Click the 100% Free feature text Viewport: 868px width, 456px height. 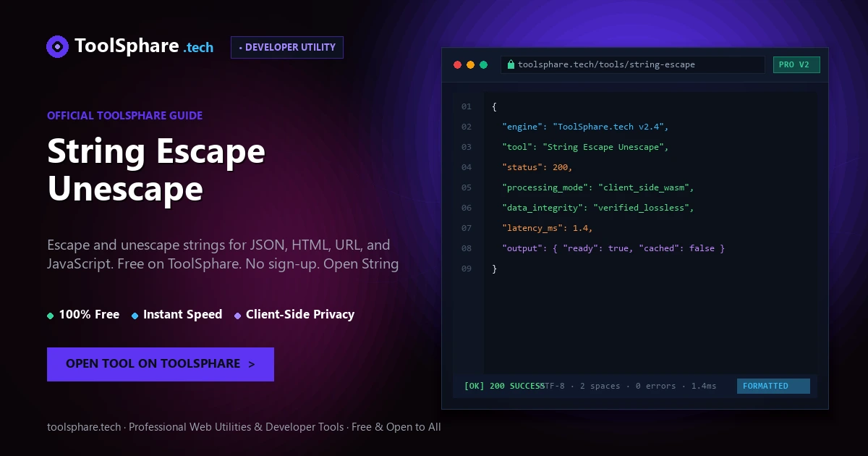click(89, 314)
